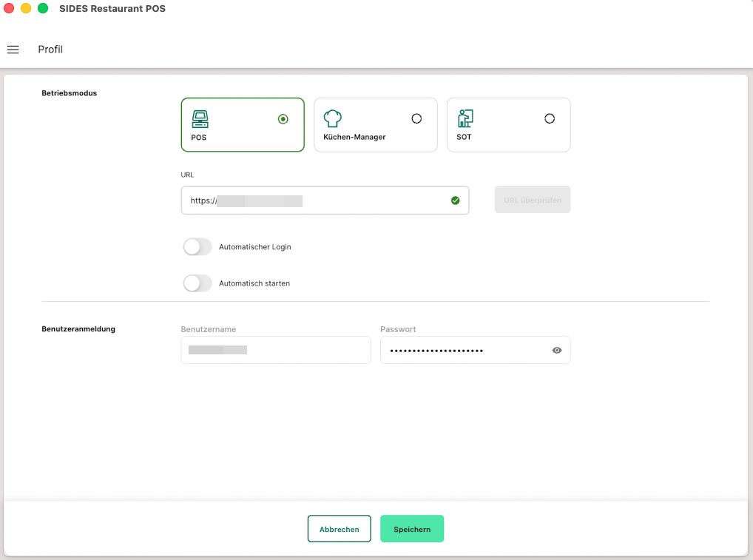
Task: Turn on the Automatisch starten toggle
Action: pos(197,283)
